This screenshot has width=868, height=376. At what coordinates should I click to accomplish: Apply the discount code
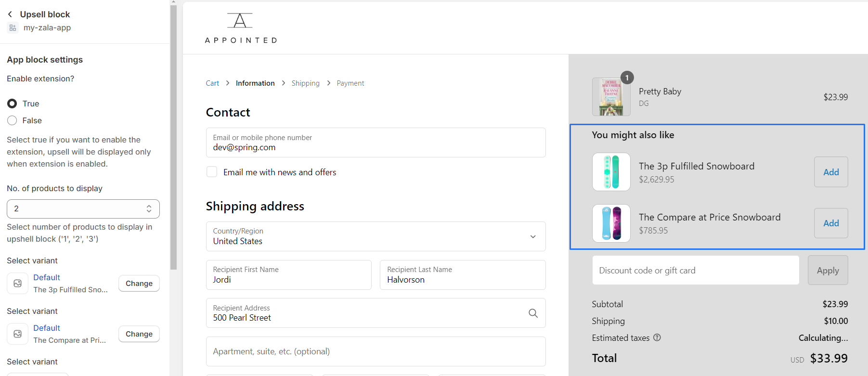[x=828, y=270]
